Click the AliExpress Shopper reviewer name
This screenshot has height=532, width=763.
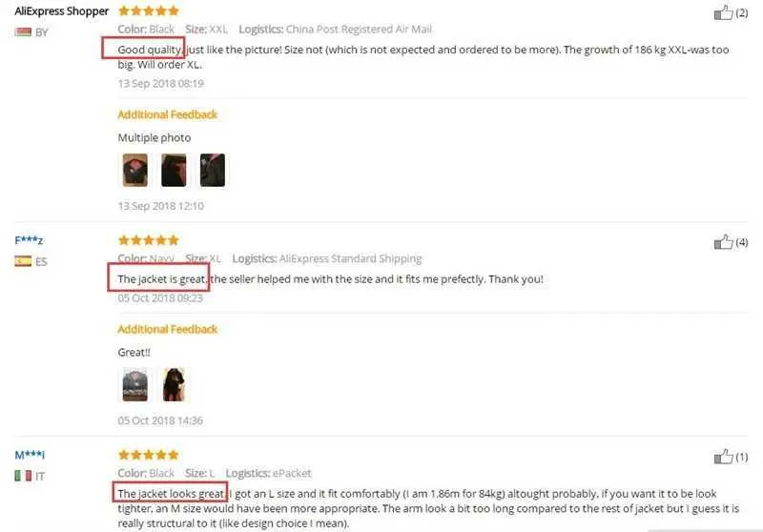61,11
